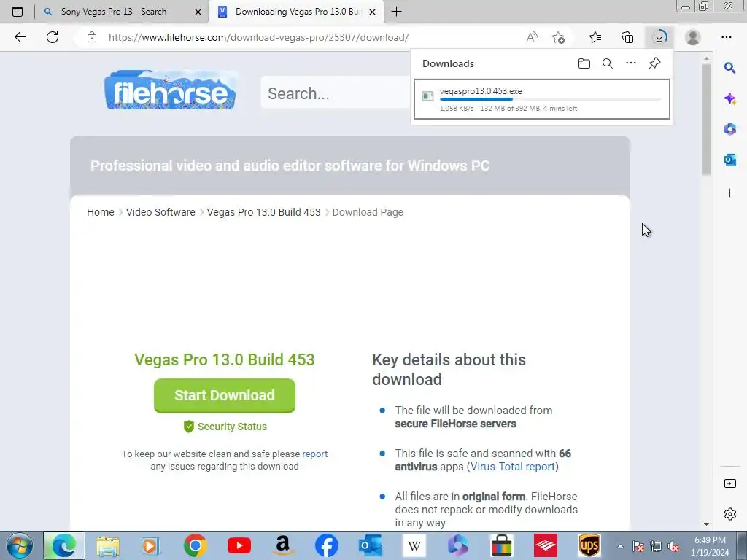Open the Windows Start menu
This screenshot has width=747, height=560.
click(x=20, y=545)
